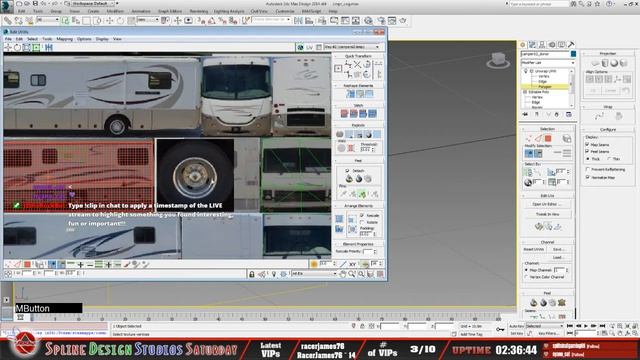Collapse the Reshape Elements rollout

[358, 85]
